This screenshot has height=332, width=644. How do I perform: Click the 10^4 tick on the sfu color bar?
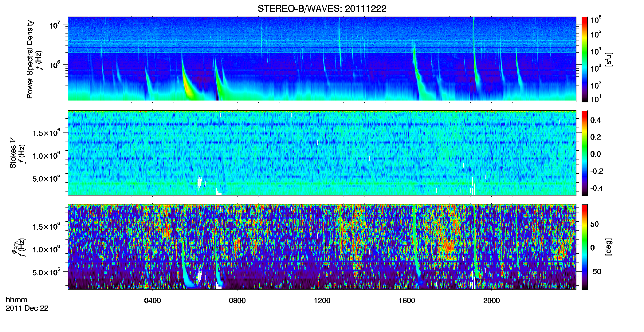(596, 51)
